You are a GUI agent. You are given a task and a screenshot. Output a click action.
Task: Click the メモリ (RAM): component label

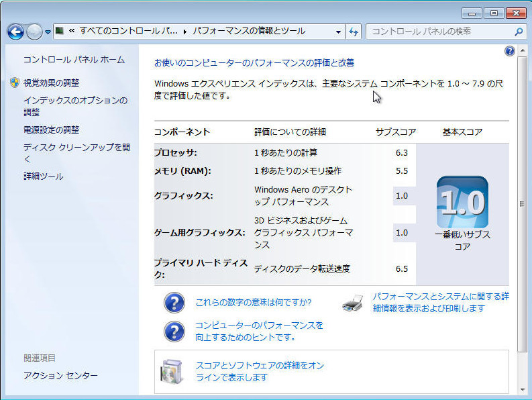[x=182, y=170]
